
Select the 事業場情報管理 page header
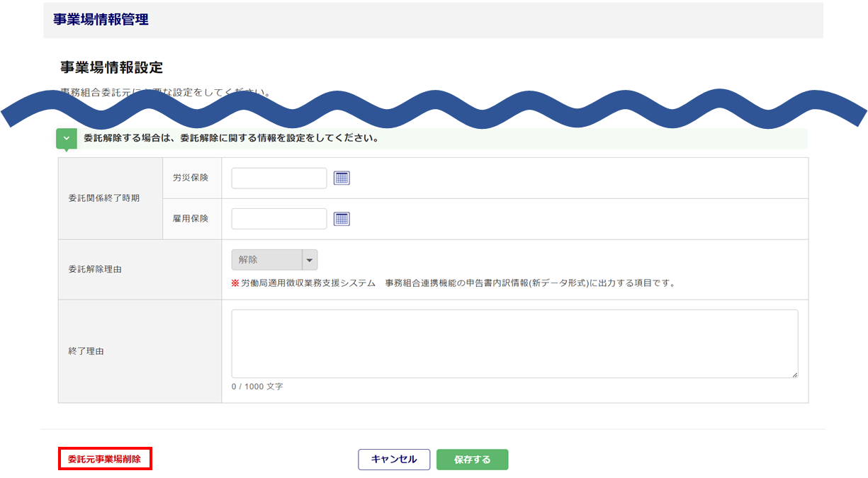click(101, 20)
